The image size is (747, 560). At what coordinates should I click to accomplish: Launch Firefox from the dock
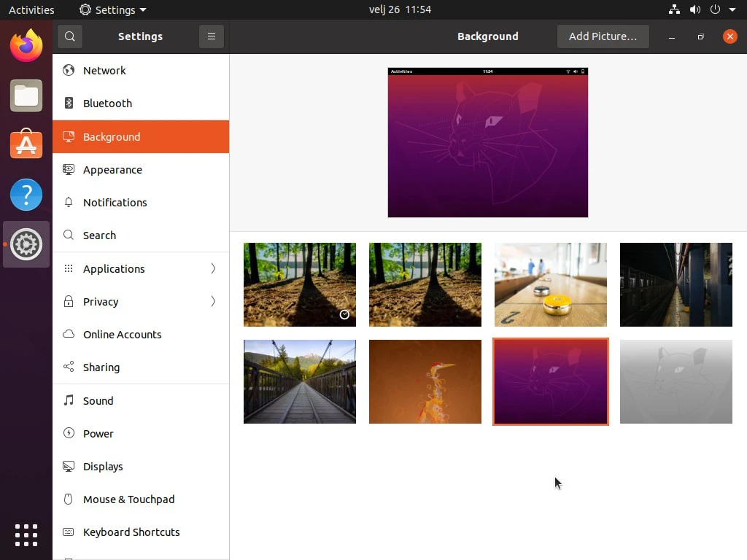[26, 45]
